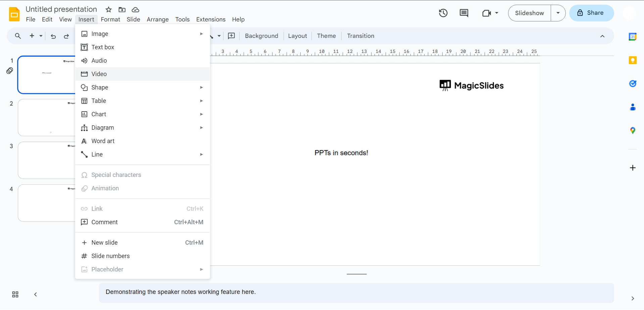Viewport: 644px width, 310px height.
Task: Click the undo arrow in toolbar
Action: click(x=53, y=36)
